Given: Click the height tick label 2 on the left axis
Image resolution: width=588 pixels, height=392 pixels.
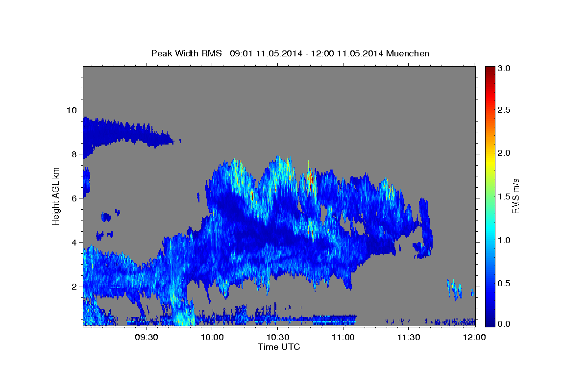Looking at the screenshot, I should (74, 287).
